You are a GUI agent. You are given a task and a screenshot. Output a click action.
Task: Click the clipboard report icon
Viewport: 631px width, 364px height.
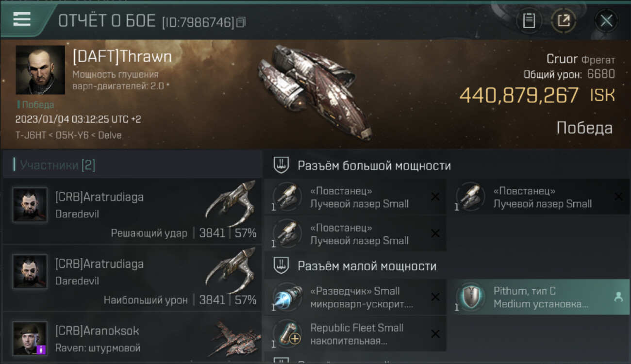(529, 21)
